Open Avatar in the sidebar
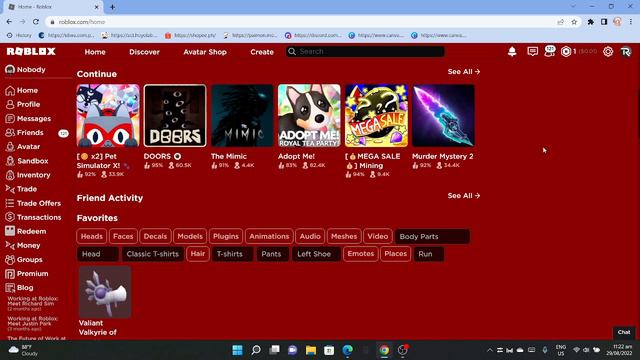640x360 pixels. (28, 147)
